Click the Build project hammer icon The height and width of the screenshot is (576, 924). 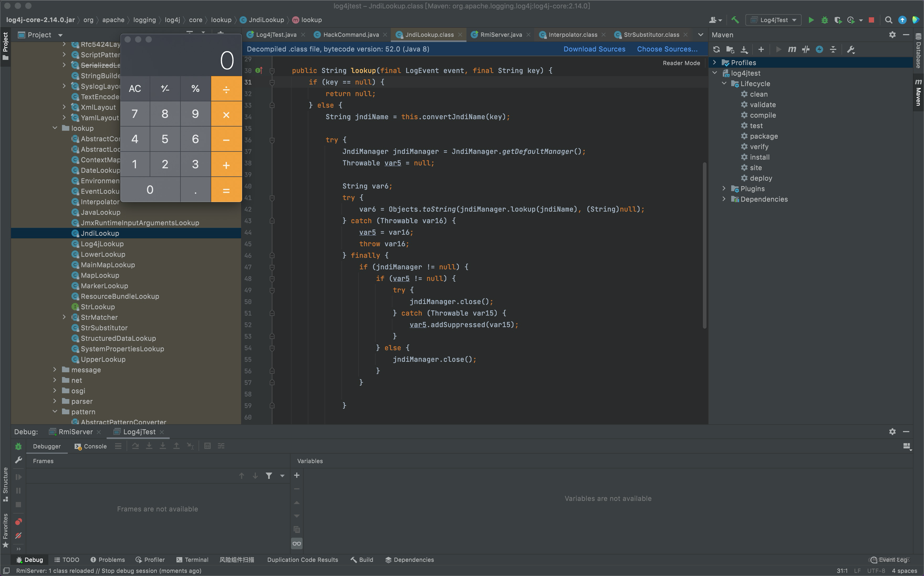(x=735, y=20)
